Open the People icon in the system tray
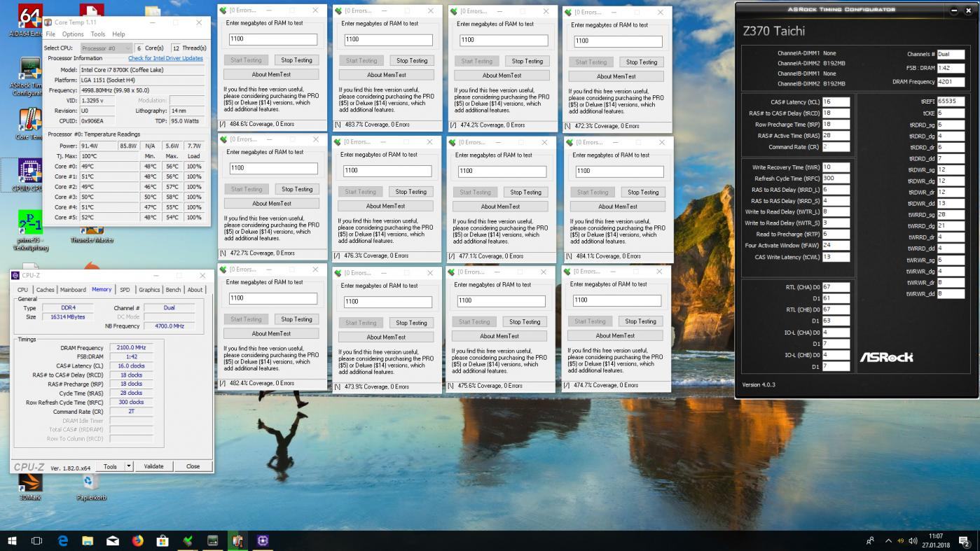Screen dimensions: 980x551 tap(870, 540)
